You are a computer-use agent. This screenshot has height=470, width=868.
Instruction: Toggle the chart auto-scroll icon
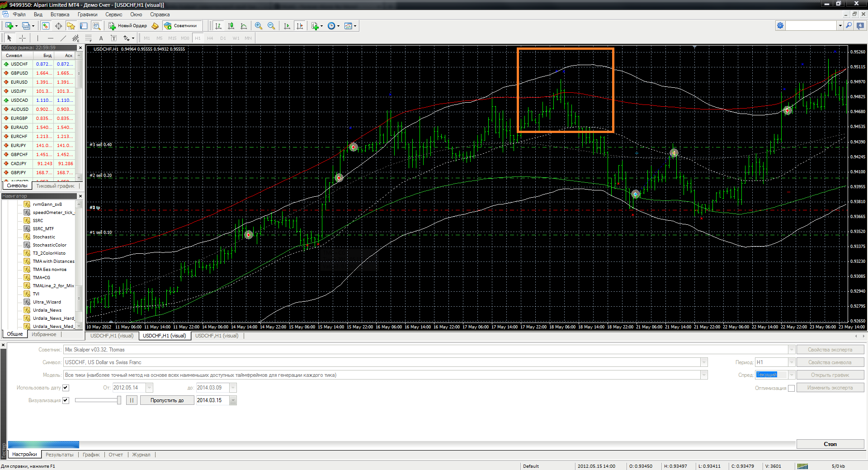pyautogui.click(x=287, y=26)
